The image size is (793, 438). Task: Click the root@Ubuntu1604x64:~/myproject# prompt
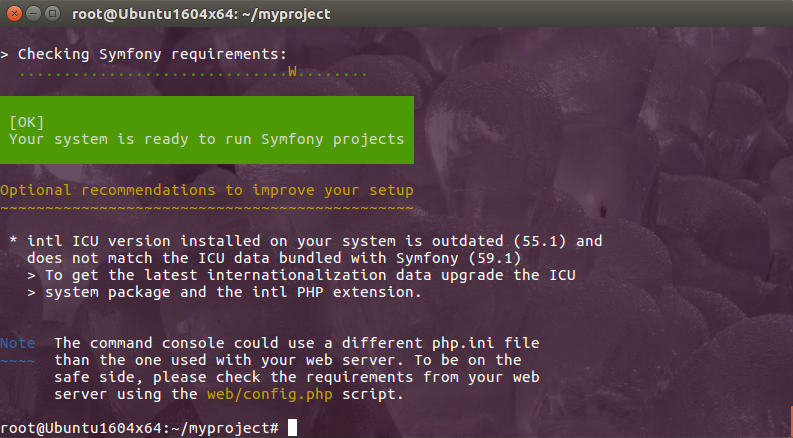coord(140,428)
